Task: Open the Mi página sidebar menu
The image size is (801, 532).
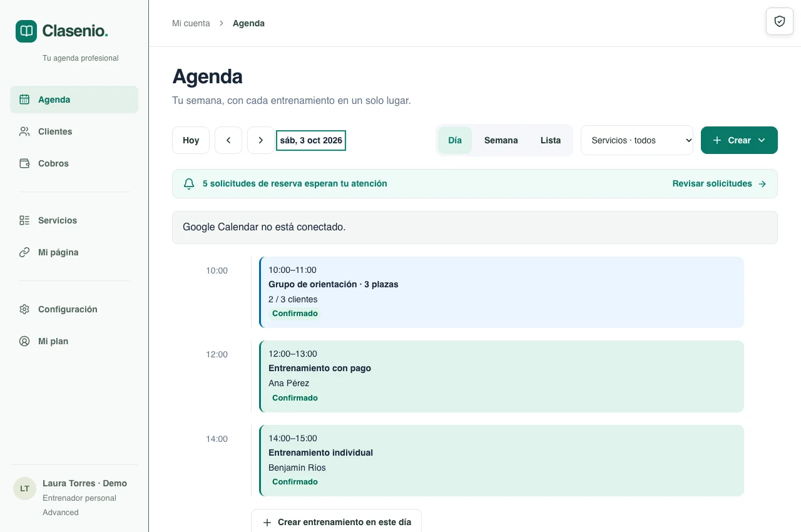Action: point(74,252)
